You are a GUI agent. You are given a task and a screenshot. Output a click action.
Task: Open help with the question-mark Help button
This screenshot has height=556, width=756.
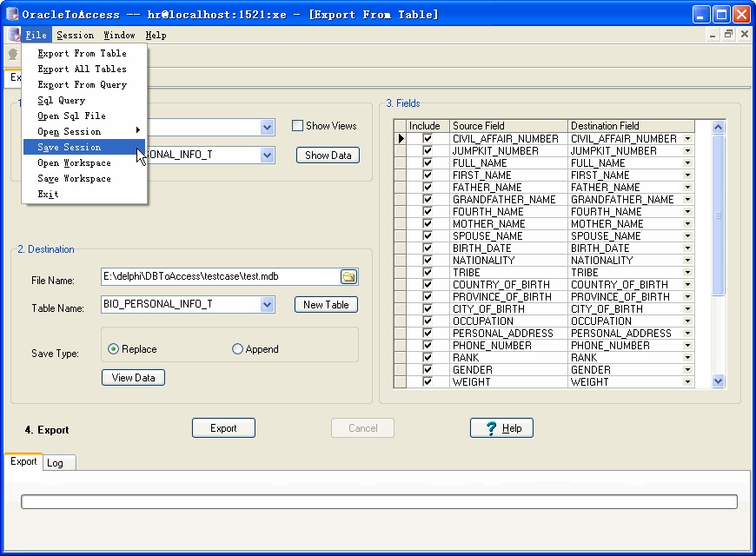click(x=501, y=428)
